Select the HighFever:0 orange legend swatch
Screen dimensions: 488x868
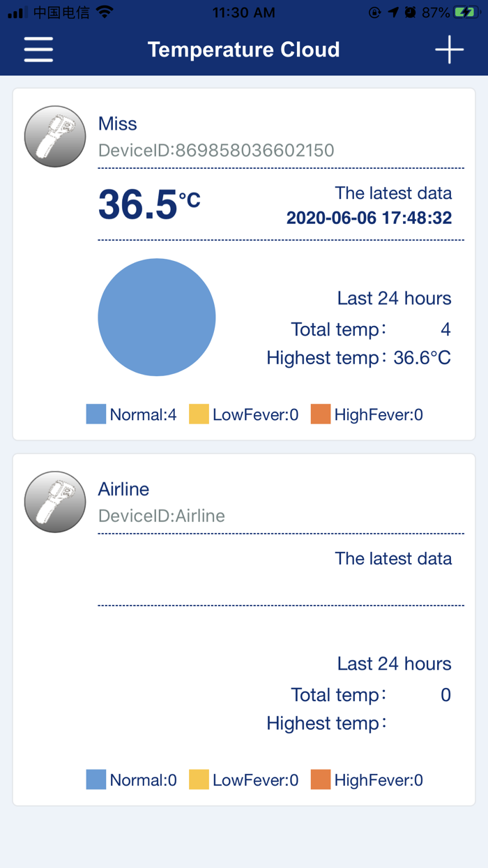tap(321, 414)
